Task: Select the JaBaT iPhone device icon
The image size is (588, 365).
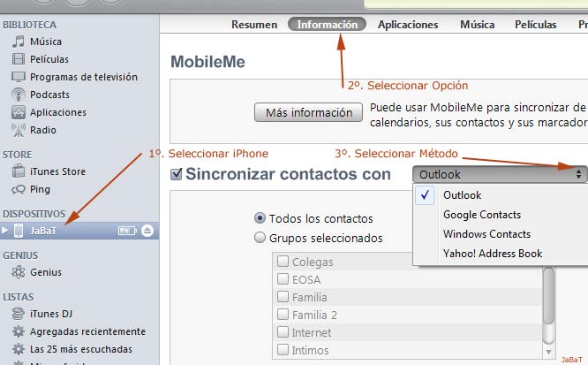Action: 19,231
